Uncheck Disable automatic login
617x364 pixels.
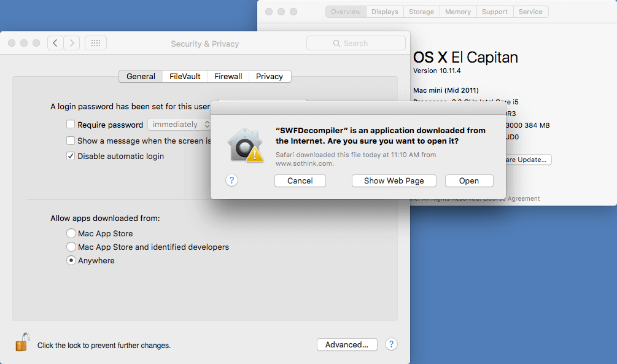click(71, 156)
